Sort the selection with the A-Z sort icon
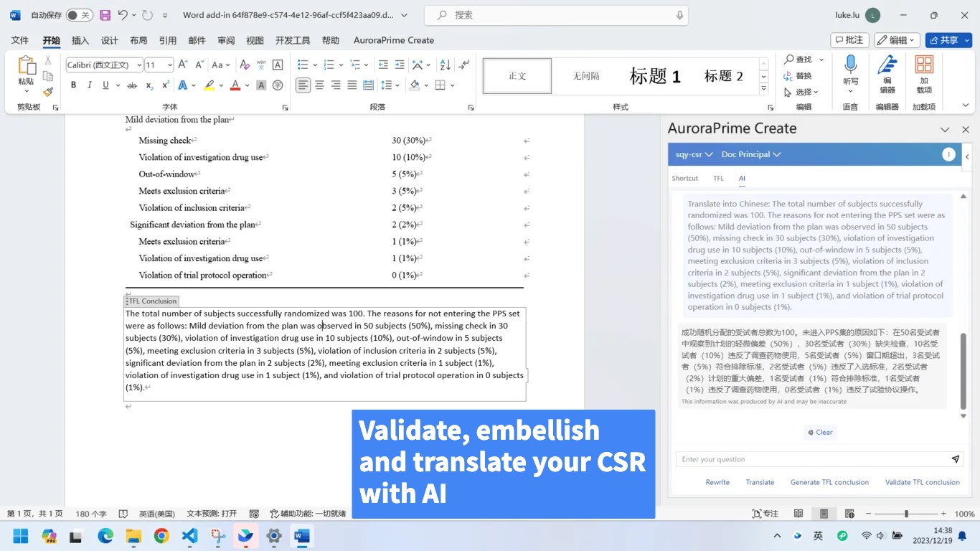980x551 pixels. (445, 65)
